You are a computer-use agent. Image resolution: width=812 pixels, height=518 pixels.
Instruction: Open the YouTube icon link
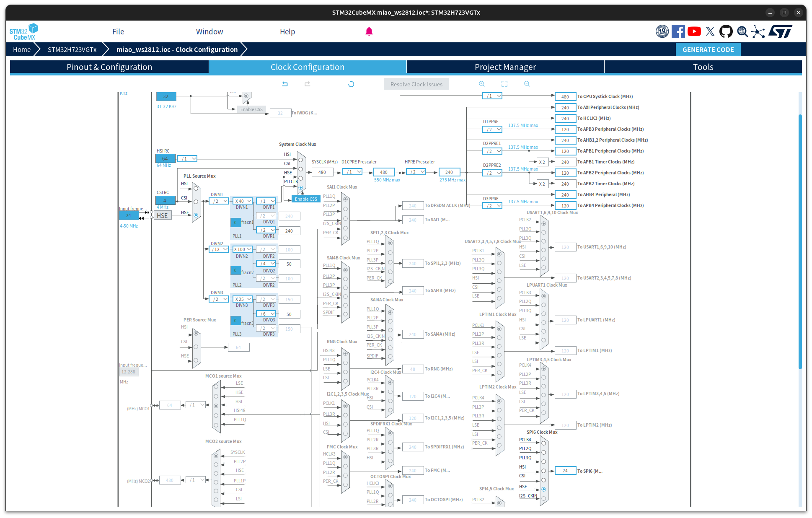coord(694,31)
